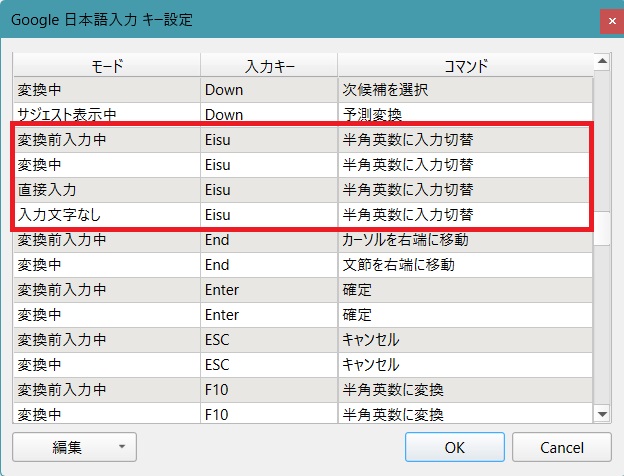Sort by the コマンド column header
Screen dimensions: 624x476
coord(465,65)
